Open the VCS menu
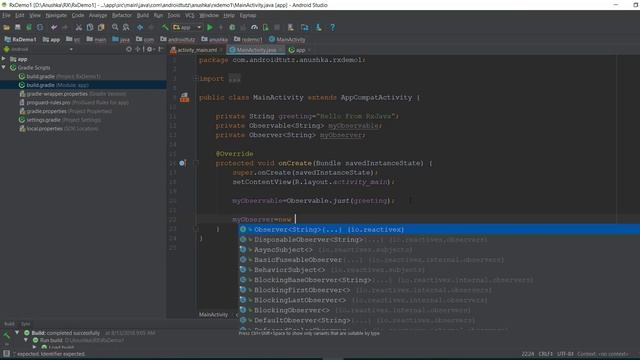The width and height of the screenshot is (640, 360). (x=190, y=16)
